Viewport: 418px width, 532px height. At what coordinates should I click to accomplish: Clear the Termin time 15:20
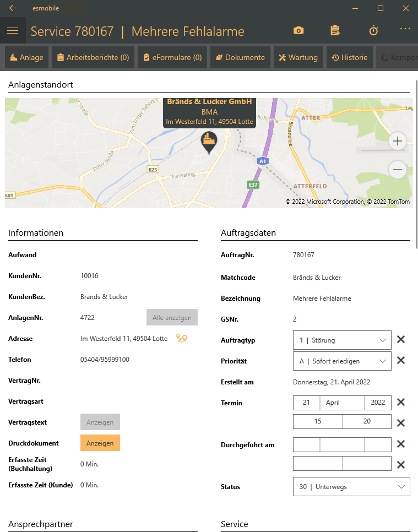pyautogui.click(x=401, y=423)
